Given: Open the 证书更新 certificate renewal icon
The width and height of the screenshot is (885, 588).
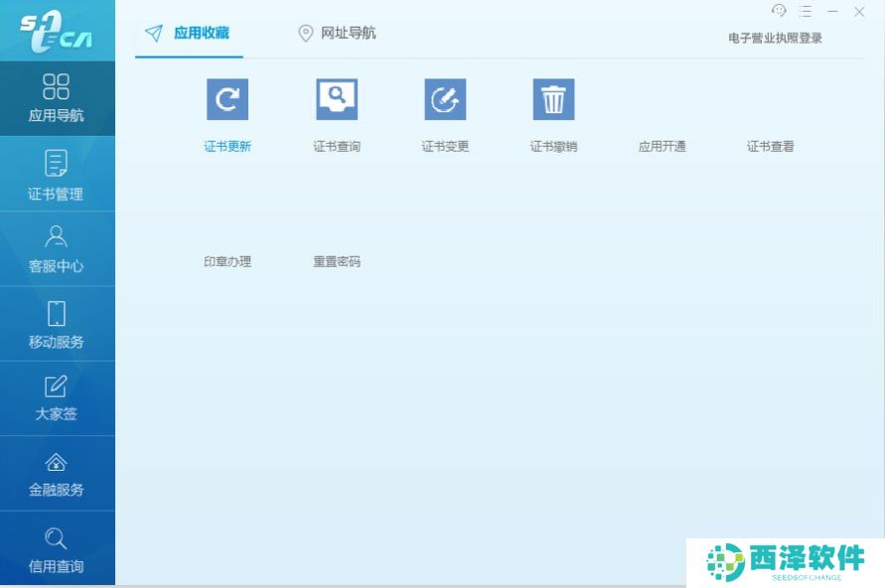Looking at the screenshot, I should click(227, 99).
